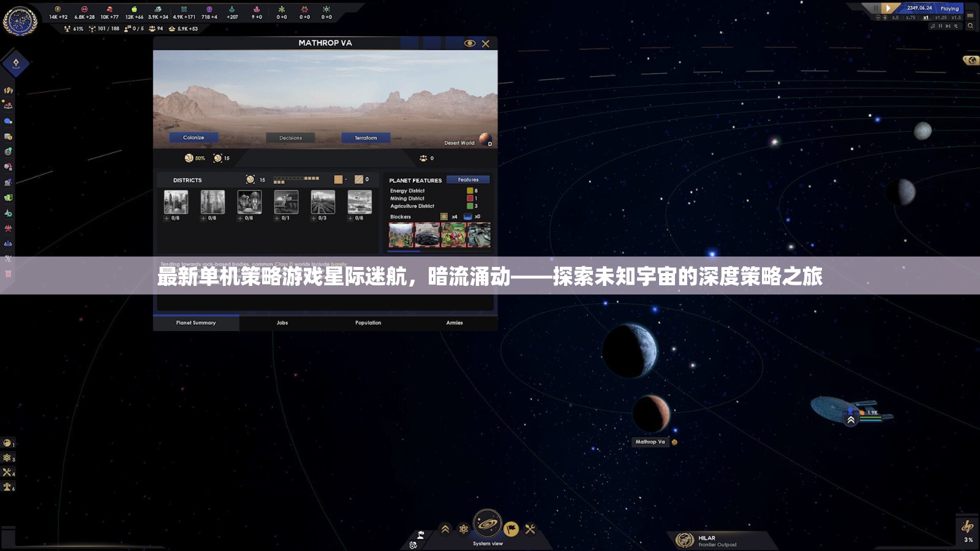Viewport: 980px width, 551px height.
Task: Click the yellow Energy District swatch
Action: tap(470, 190)
